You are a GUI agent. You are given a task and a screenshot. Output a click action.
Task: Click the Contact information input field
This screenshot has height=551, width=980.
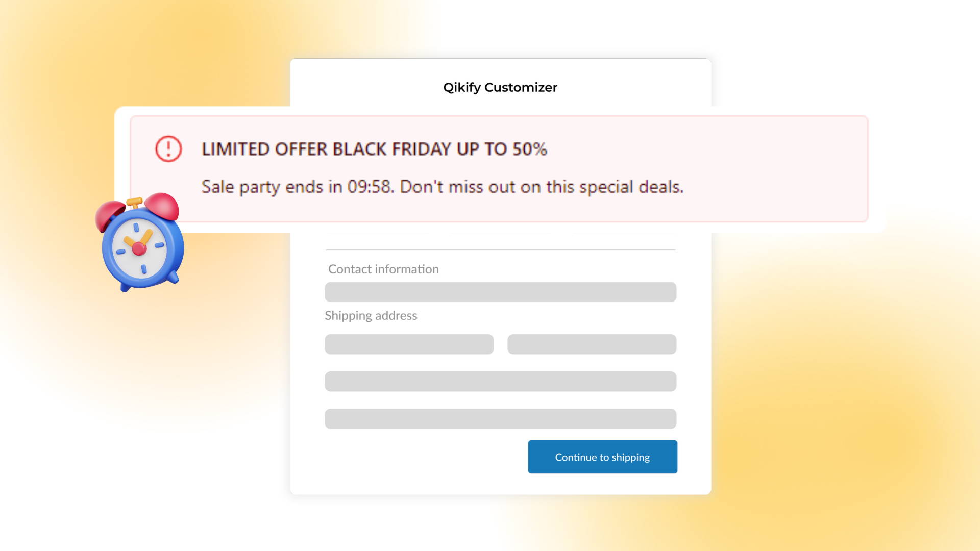pyautogui.click(x=500, y=292)
